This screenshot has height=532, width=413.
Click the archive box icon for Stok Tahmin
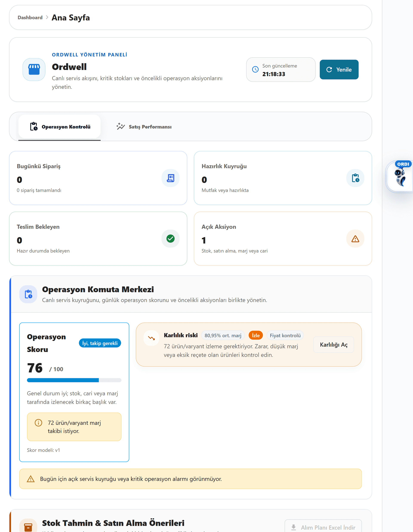28,527
